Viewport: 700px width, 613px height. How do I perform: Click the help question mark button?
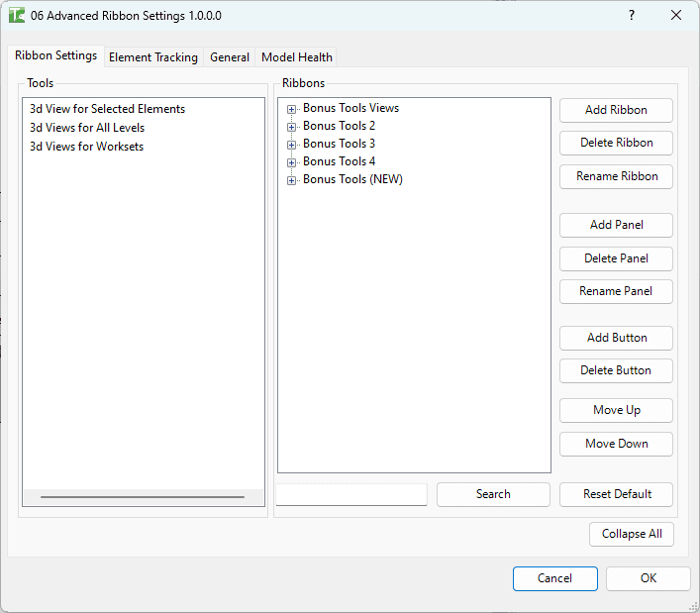click(x=632, y=15)
